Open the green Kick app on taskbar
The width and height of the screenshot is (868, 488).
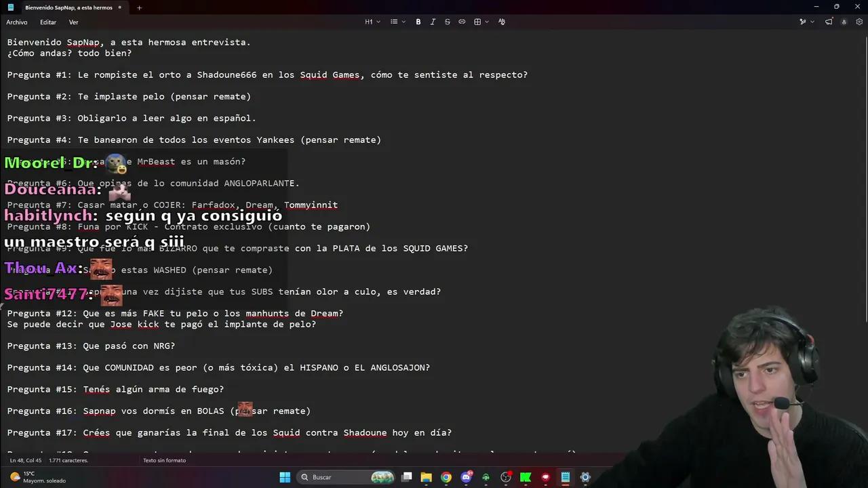(526, 477)
